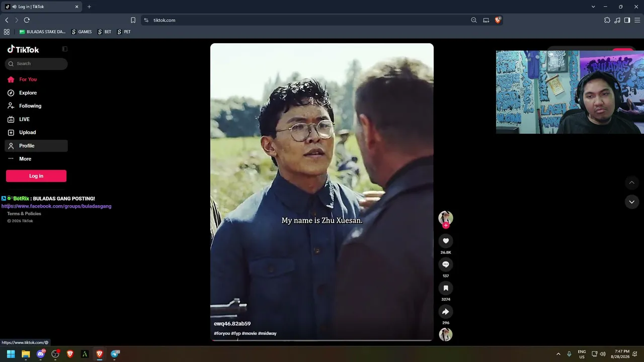Open the BULADAS STAKE DA... bookmark
This screenshot has width=644, height=362.
[42, 32]
